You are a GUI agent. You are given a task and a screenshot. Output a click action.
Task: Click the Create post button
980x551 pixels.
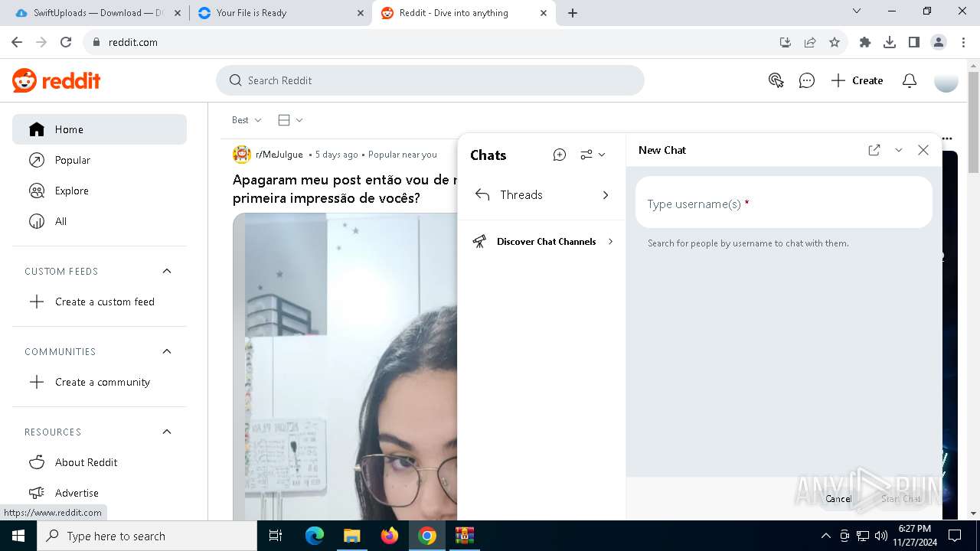click(x=857, y=80)
